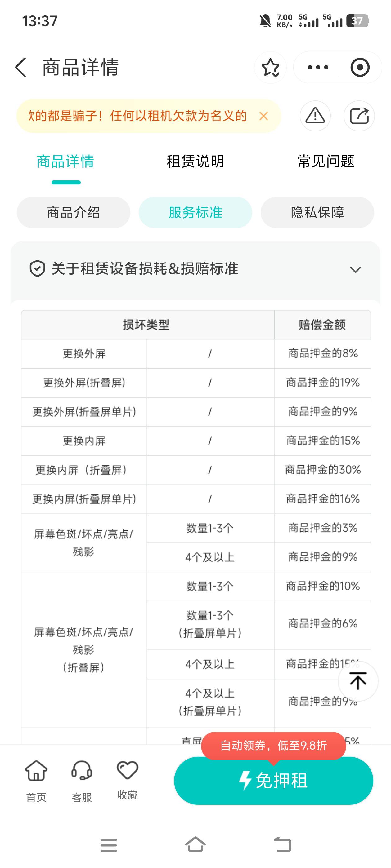The image size is (391, 868).
Task: Tap the mini-program close circle icon
Action: click(x=360, y=67)
